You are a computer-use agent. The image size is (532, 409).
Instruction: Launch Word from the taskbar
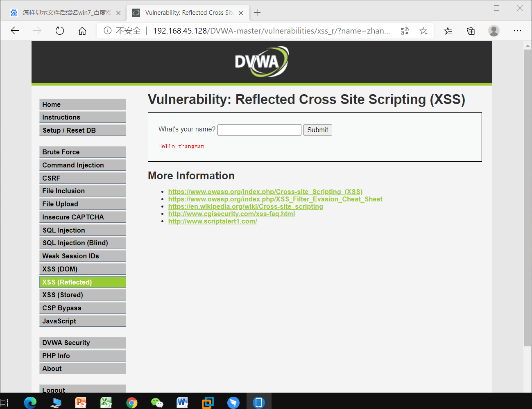click(x=182, y=402)
